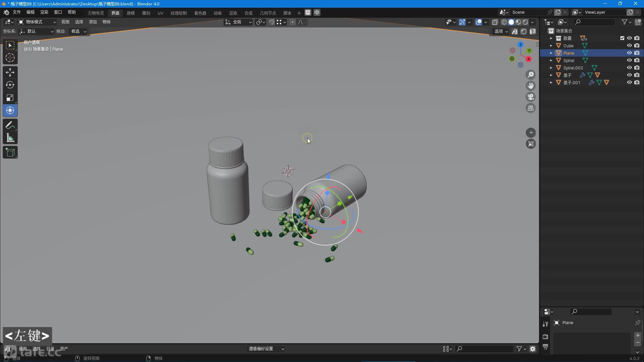The height and width of the screenshot is (362, 644).
Task: Open the outliner filter dropdown
Action: pyautogui.click(x=627, y=22)
